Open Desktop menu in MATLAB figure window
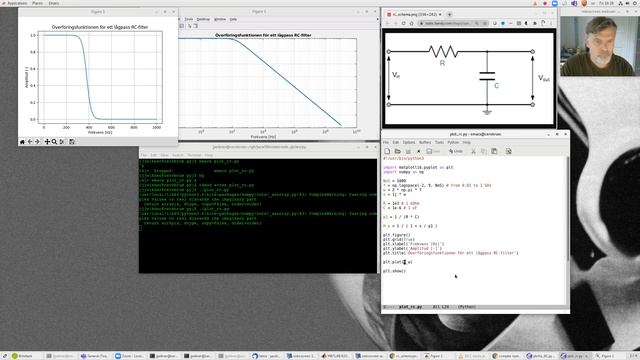640x360 pixels. pos(203,19)
